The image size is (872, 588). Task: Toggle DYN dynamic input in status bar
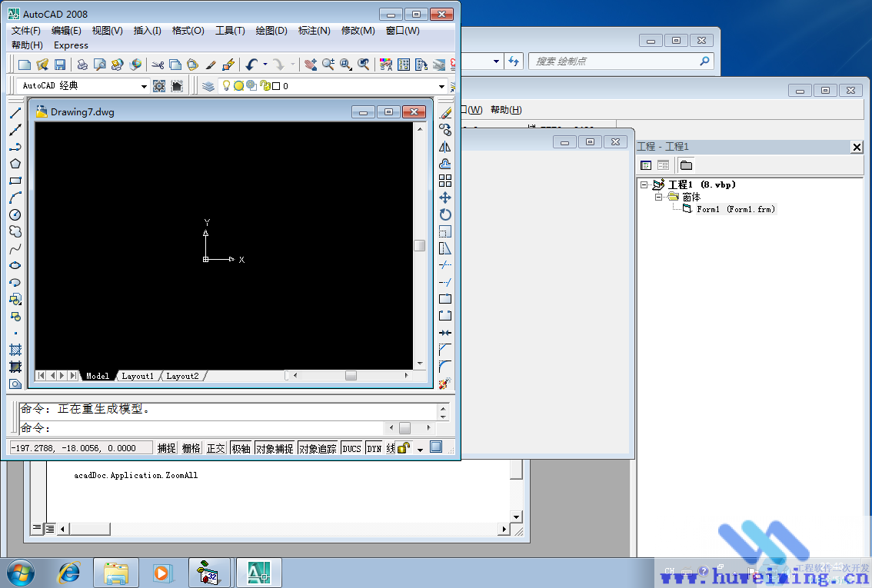(374, 448)
